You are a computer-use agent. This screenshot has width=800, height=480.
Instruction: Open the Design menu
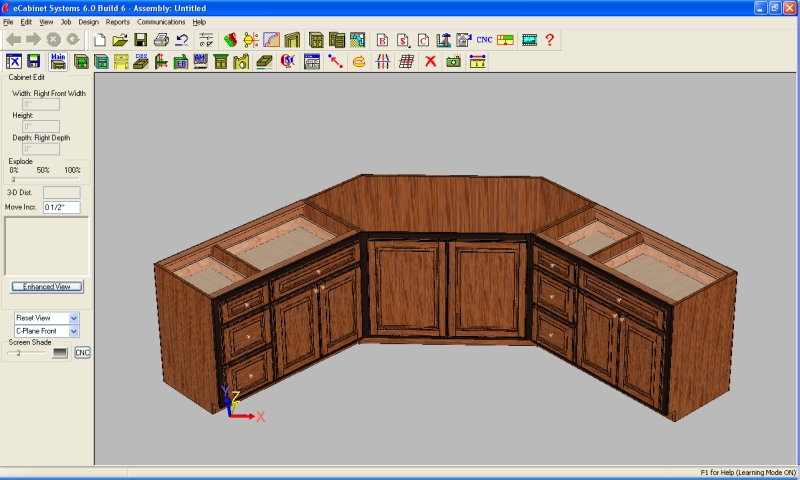[88, 21]
